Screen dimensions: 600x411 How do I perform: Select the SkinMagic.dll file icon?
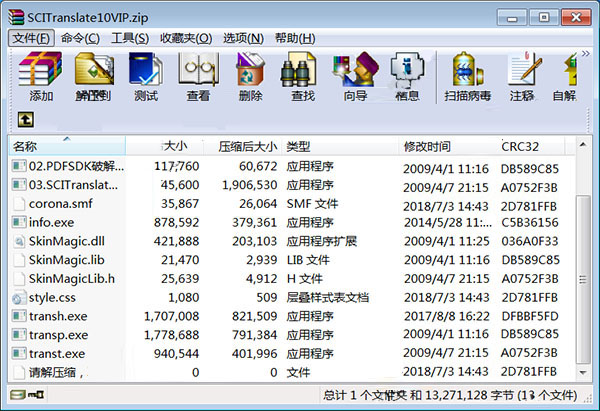pyautogui.click(x=19, y=241)
